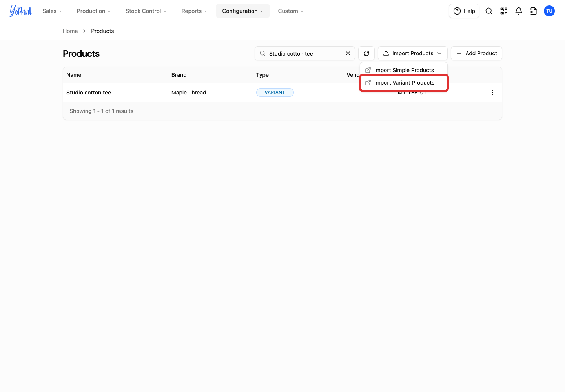Click the Maple Thread brand cell

pos(189,93)
